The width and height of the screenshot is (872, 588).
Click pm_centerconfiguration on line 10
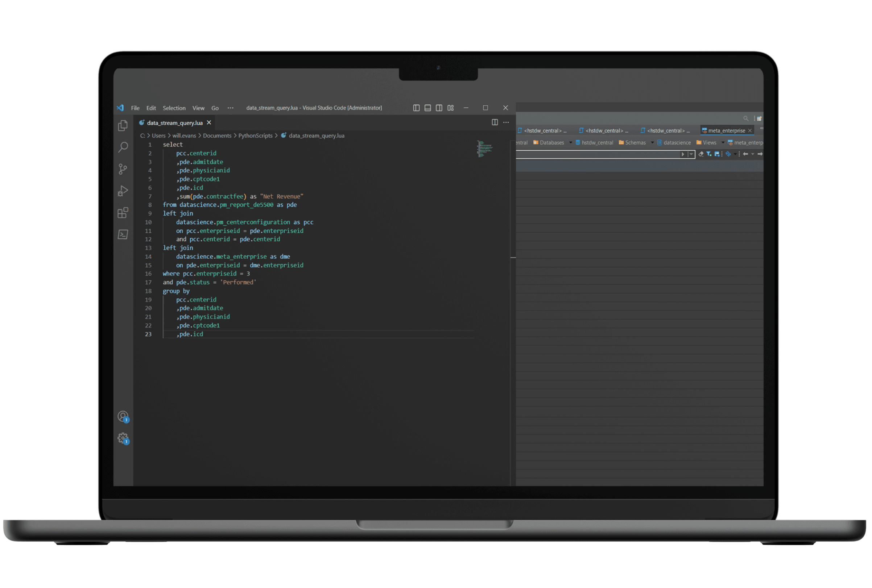point(253,222)
